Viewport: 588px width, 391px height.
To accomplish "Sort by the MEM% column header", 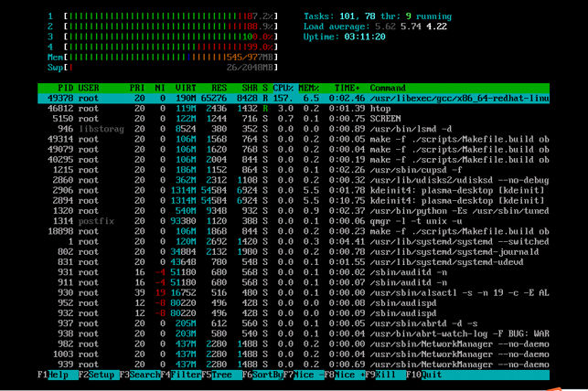I will click(x=309, y=88).
